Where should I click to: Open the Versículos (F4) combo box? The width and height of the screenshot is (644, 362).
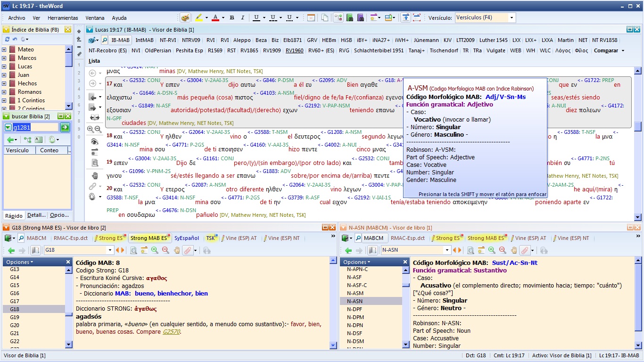pyautogui.click(x=485, y=17)
